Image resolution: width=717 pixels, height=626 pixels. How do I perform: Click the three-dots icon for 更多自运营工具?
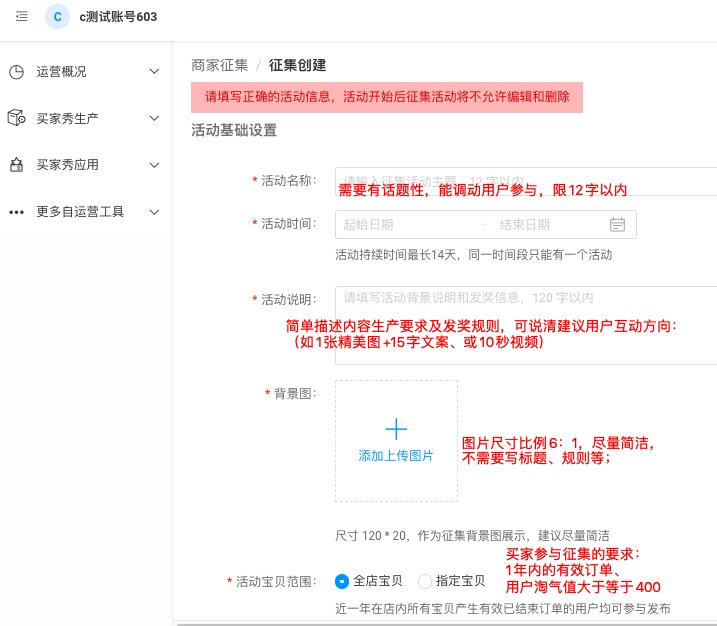click(16, 212)
